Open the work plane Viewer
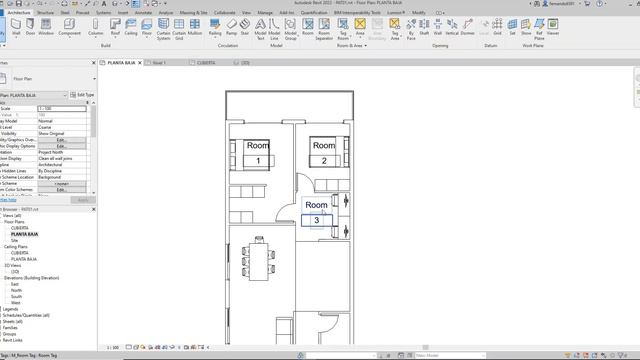The width and height of the screenshot is (640, 360). 553,27
